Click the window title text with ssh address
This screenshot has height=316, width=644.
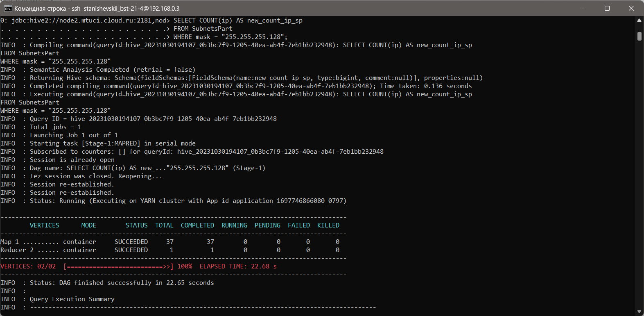[x=97, y=8]
